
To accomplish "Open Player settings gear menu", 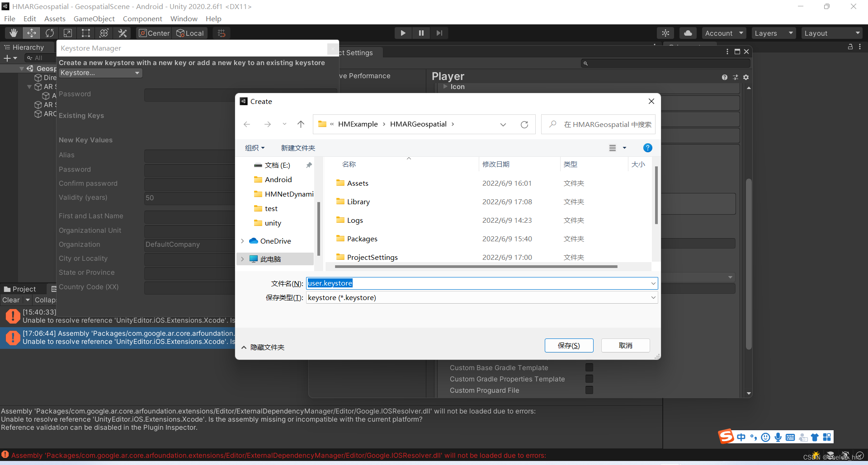I will click(x=746, y=77).
